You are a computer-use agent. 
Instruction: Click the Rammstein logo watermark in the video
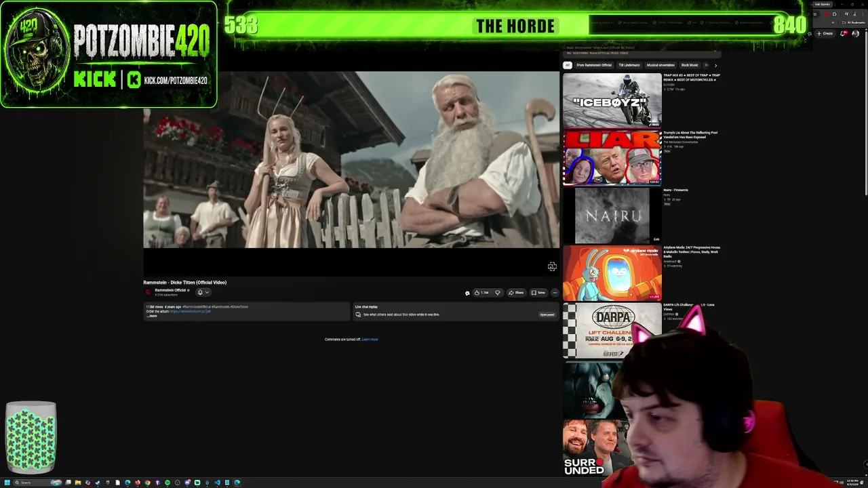(x=552, y=267)
